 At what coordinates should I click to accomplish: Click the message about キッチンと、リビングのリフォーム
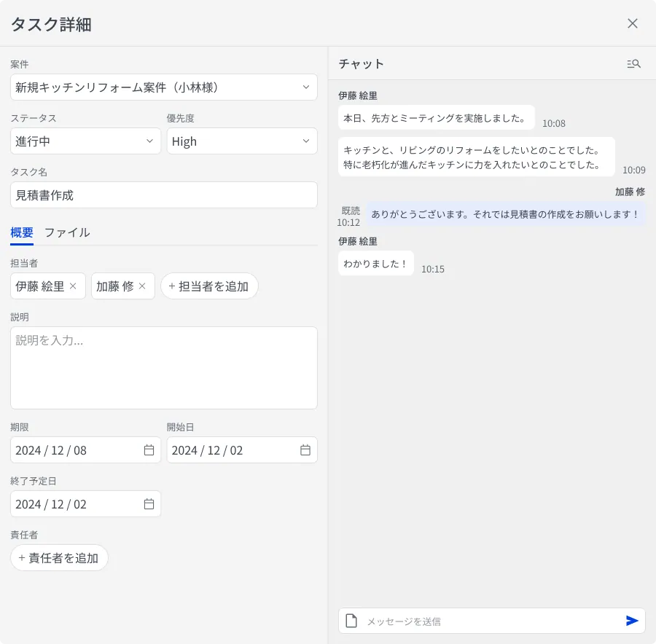477,157
